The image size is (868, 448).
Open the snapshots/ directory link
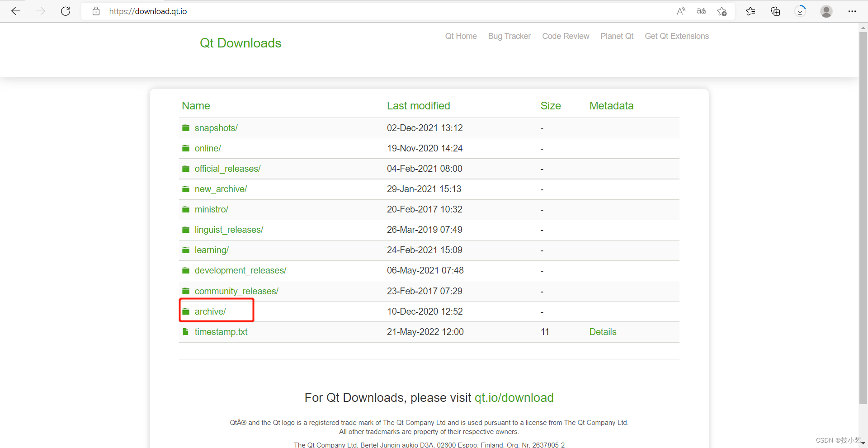(216, 128)
